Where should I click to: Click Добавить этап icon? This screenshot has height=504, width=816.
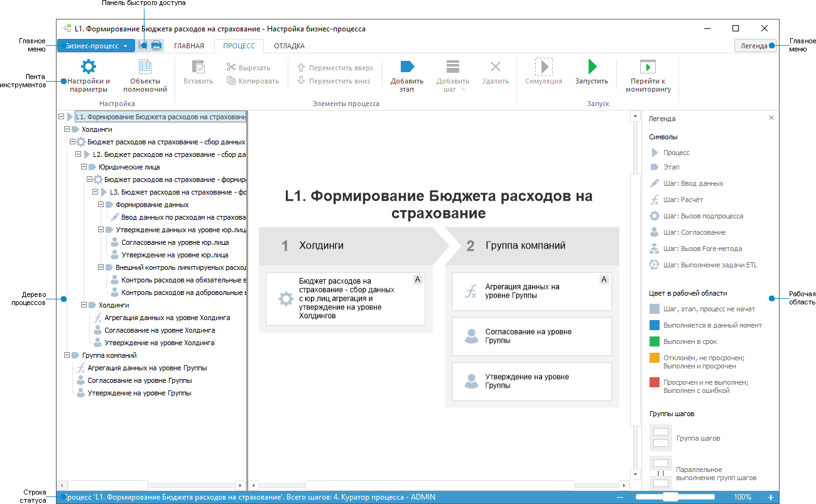[x=406, y=67]
